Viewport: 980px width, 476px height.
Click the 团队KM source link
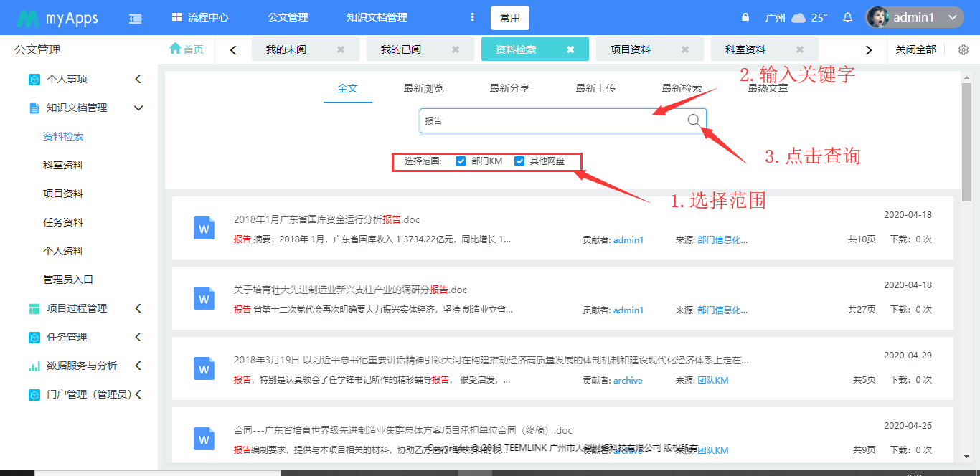(712, 381)
